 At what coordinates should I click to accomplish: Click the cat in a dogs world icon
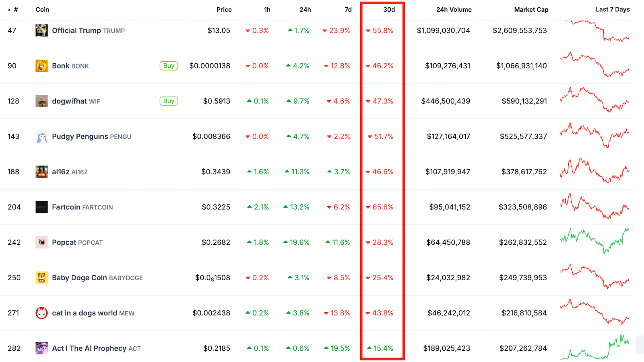(41, 313)
